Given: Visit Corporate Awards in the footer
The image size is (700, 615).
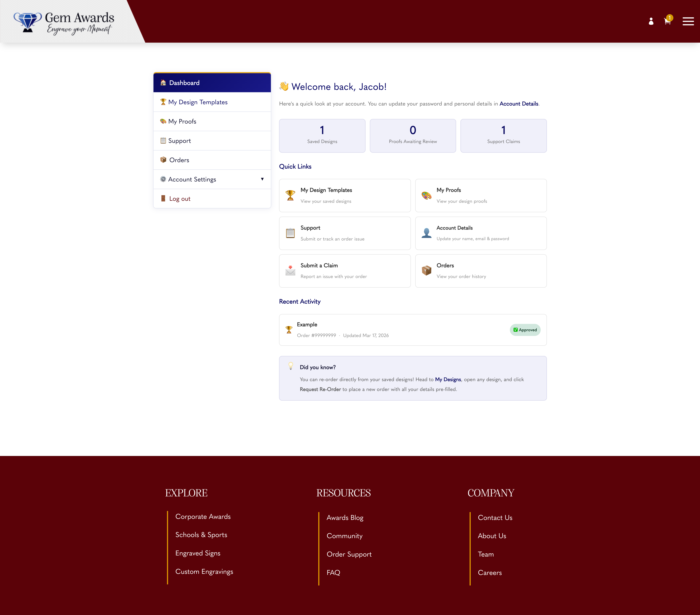Looking at the screenshot, I should (x=203, y=516).
